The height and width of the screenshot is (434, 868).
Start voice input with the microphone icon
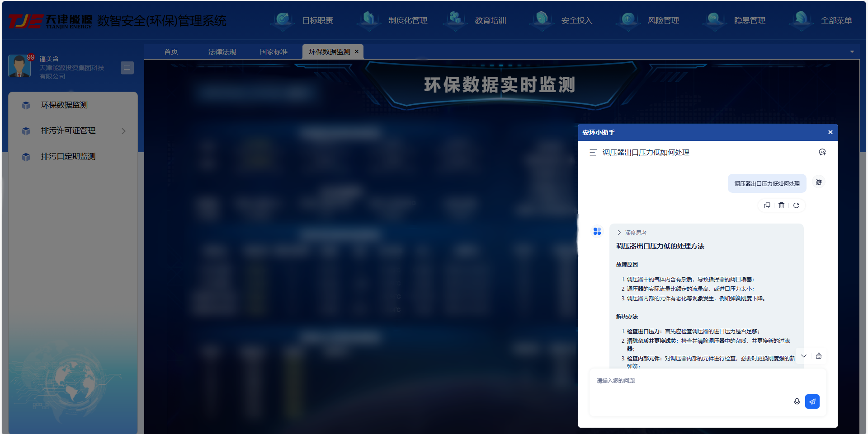(797, 401)
